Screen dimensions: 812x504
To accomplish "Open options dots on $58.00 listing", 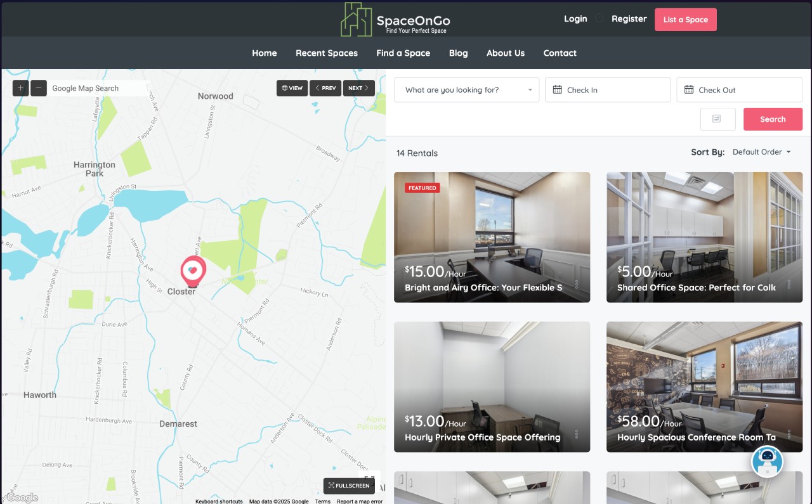I will (789, 434).
